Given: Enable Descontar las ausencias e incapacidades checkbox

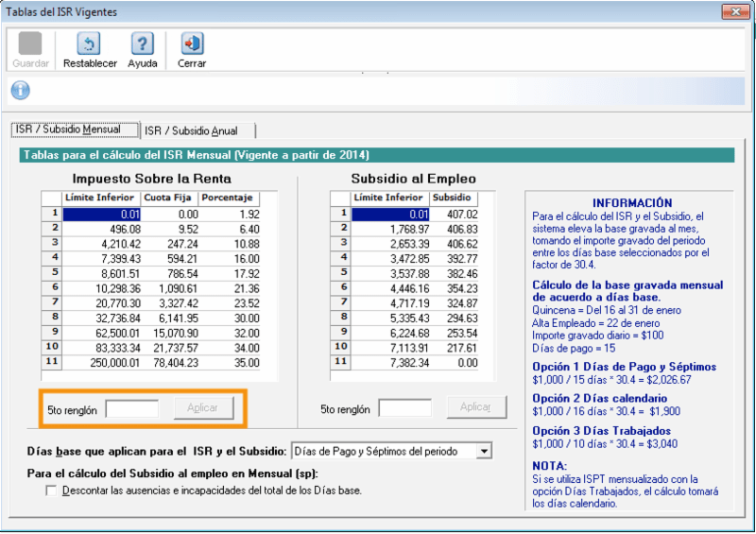Looking at the screenshot, I should 51,491.
